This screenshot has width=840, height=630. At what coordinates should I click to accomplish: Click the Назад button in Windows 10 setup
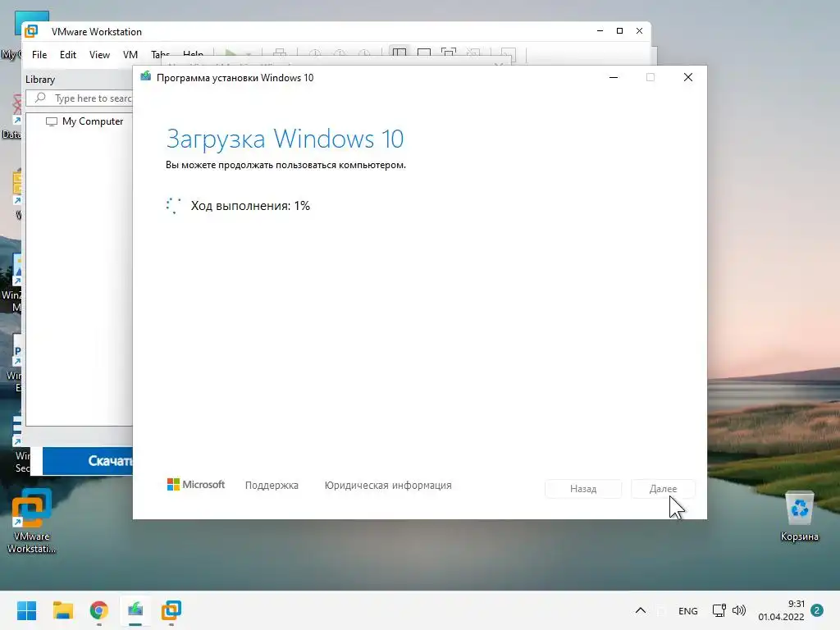pyautogui.click(x=583, y=489)
